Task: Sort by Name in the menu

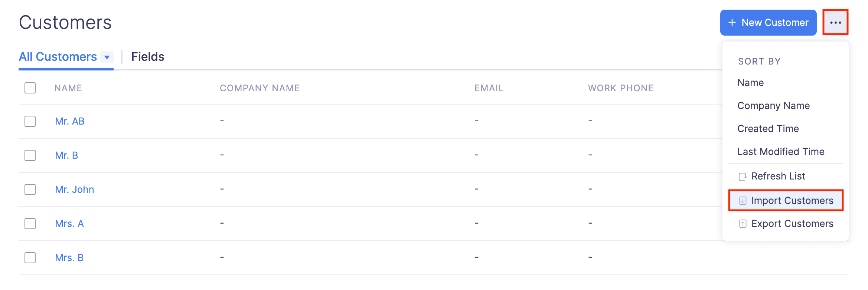Action: tap(750, 83)
